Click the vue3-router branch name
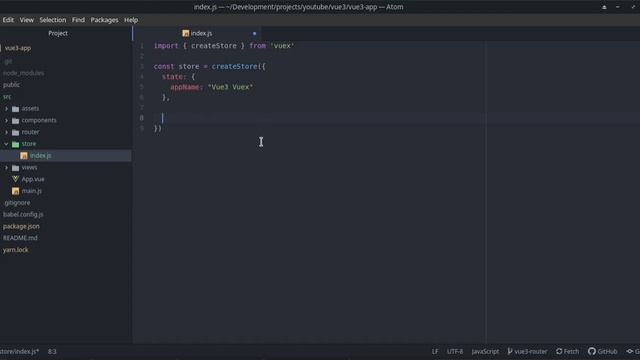 pos(531,351)
